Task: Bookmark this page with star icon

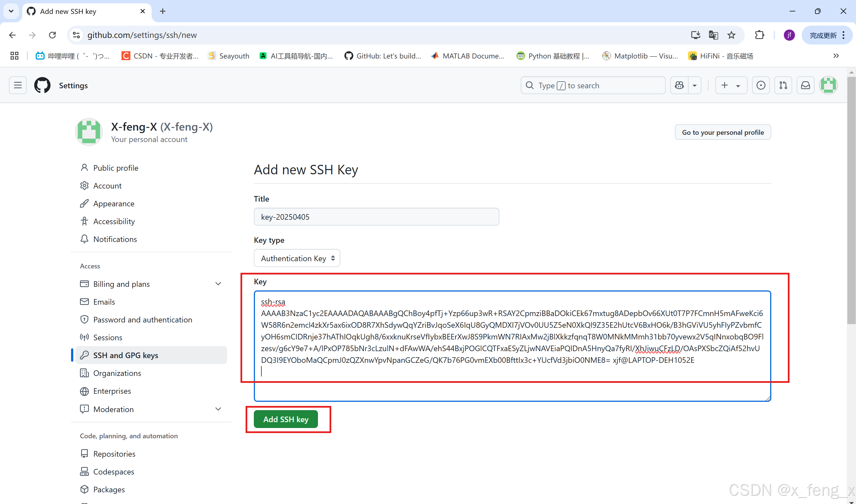Action: point(731,35)
